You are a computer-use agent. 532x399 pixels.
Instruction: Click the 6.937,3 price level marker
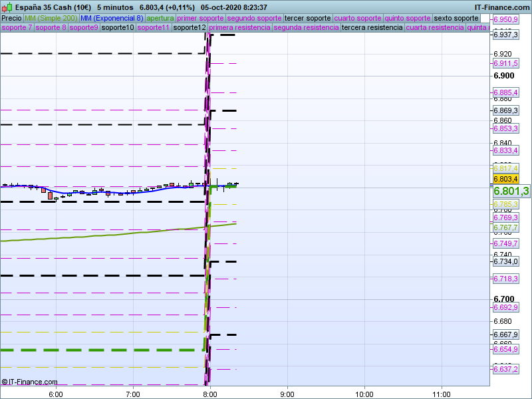[505, 35]
